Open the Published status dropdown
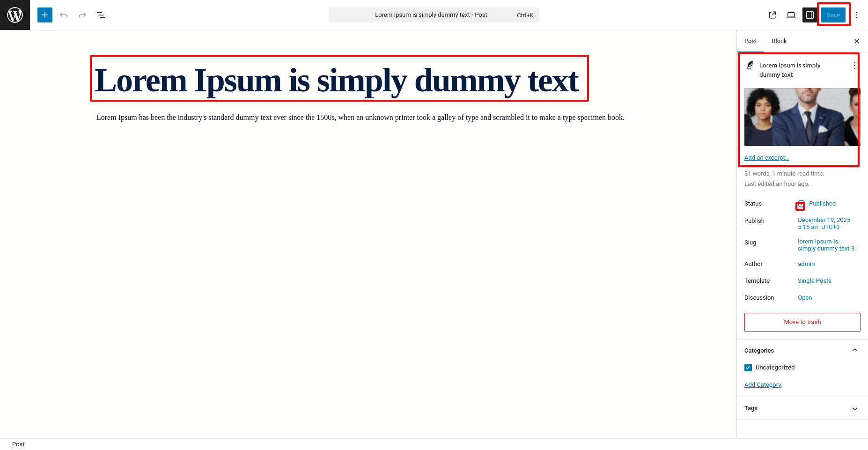This screenshot has width=868, height=450. point(822,204)
